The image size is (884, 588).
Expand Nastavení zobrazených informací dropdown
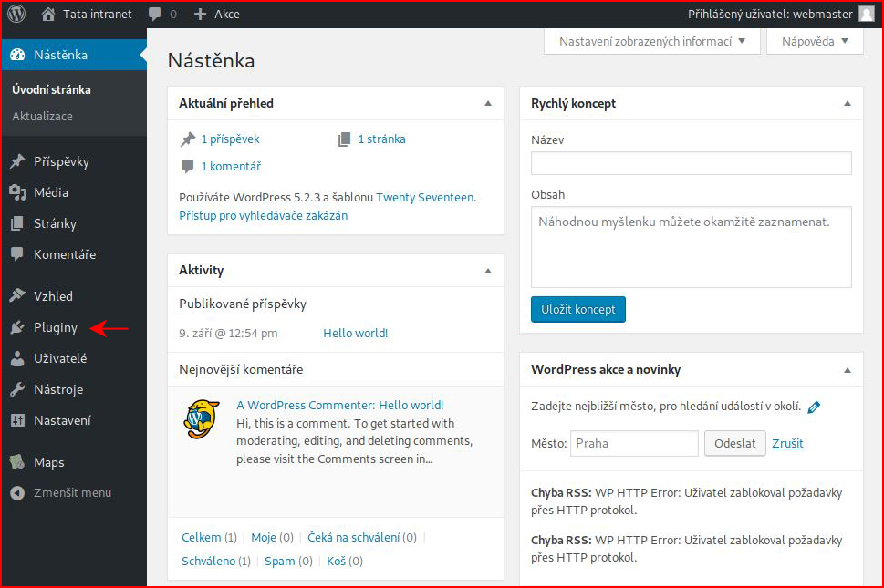[651, 41]
